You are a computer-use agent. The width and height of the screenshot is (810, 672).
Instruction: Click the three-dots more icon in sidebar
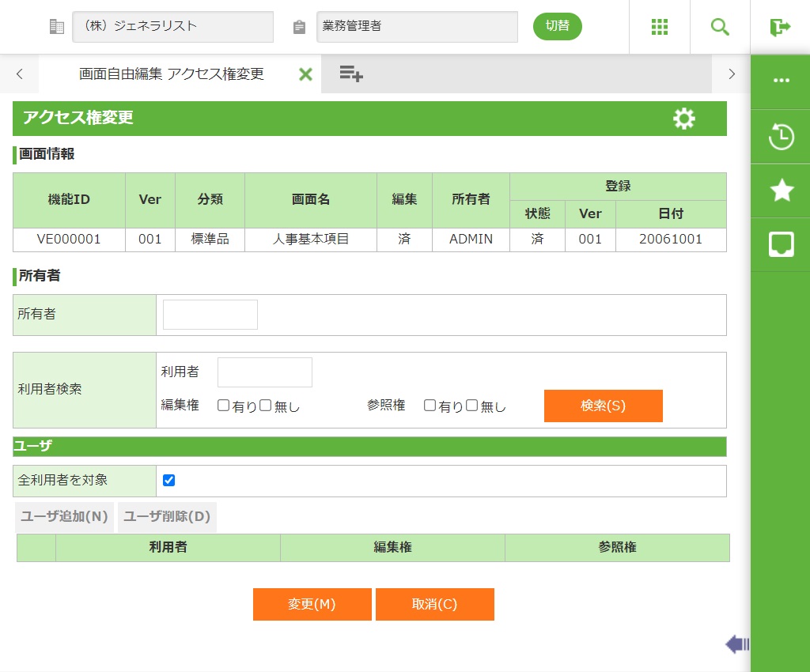[781, 81]
